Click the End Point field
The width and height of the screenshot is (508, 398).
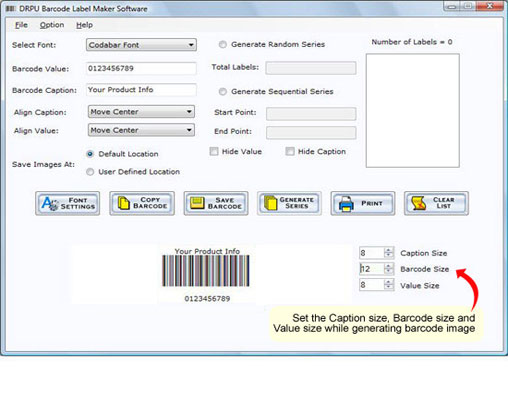311,133
